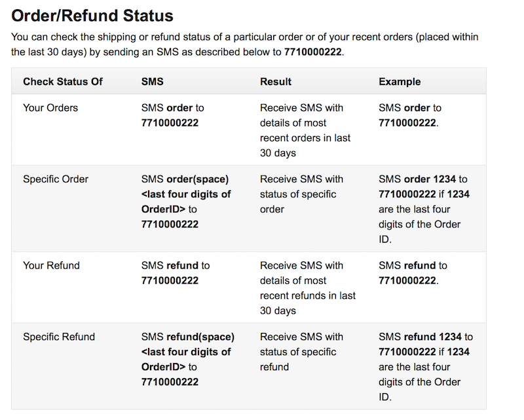Click the phone number 7710000222 in intro paragraph
Viewport: 524px width, 420px height.
(x=313, y=52)
